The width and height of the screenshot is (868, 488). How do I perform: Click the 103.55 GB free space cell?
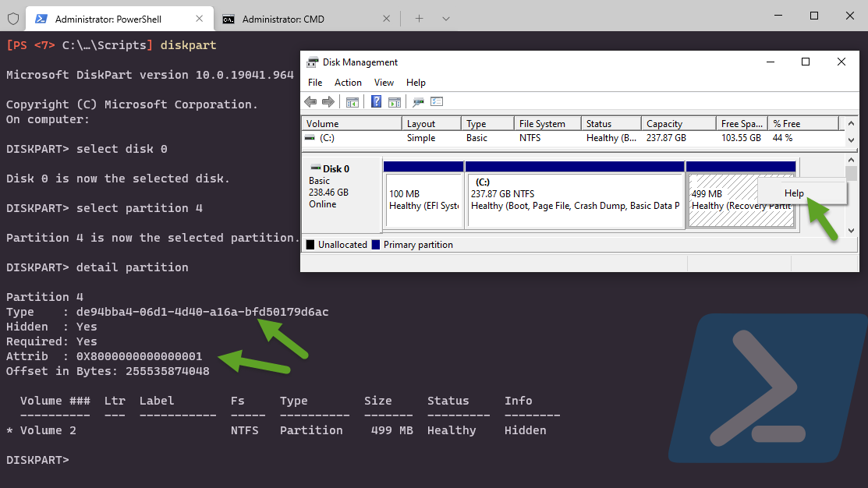pyautogui.click(x=741, y=138)
